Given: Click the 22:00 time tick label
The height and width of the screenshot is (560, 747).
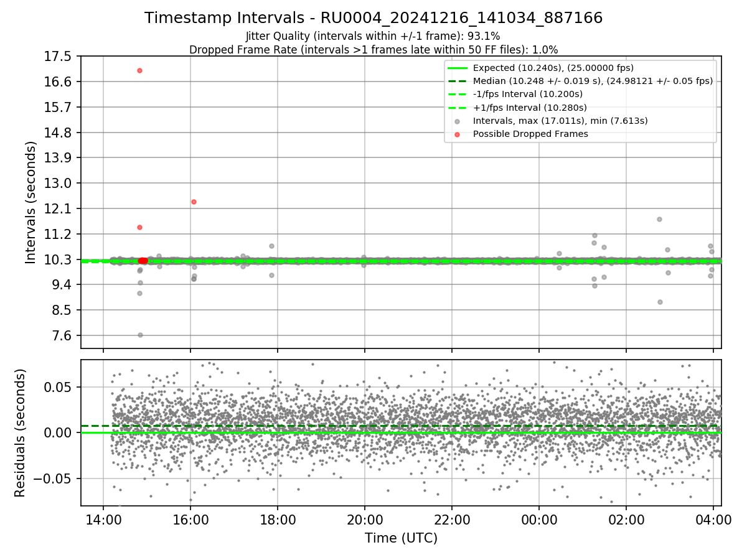Looking at the screenshot, I should point(452,520).
